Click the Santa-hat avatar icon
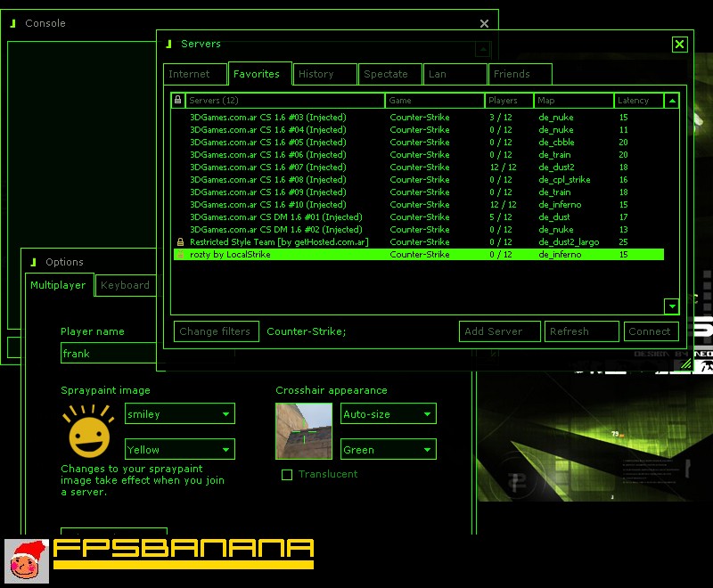This screenshot has width=713, height=588. [x=27, y=561]
